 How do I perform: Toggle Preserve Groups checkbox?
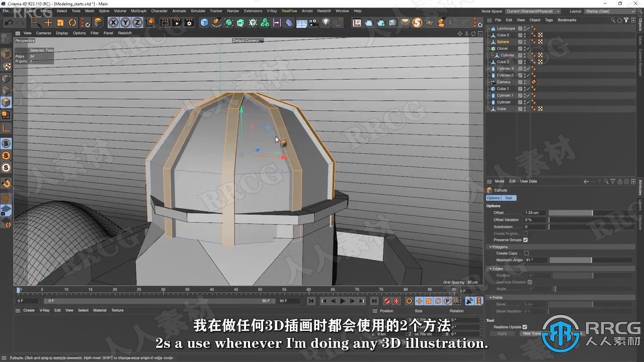(525, 240)
